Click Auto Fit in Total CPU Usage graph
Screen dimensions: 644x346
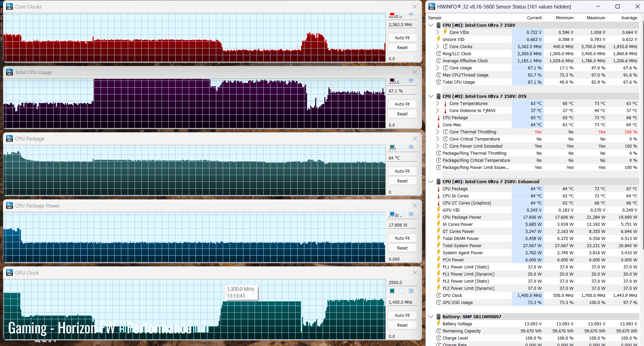402,104
